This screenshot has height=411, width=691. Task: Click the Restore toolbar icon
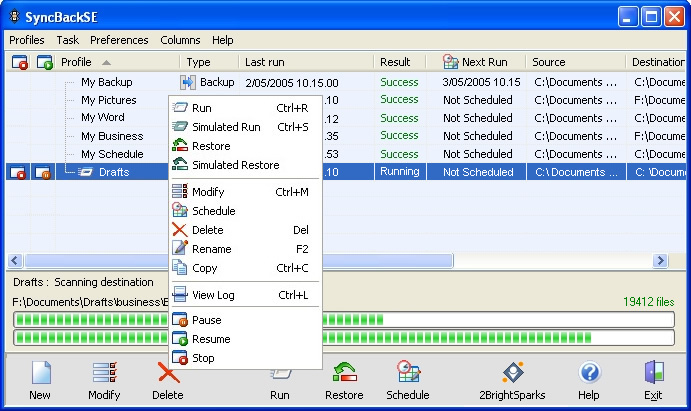[344, 372]
